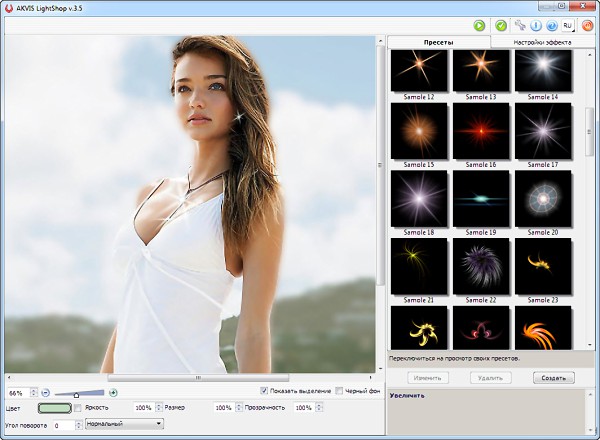Apply result with the green checkmark button
This screenshot has width=600, height=440.
click(501, 26)
